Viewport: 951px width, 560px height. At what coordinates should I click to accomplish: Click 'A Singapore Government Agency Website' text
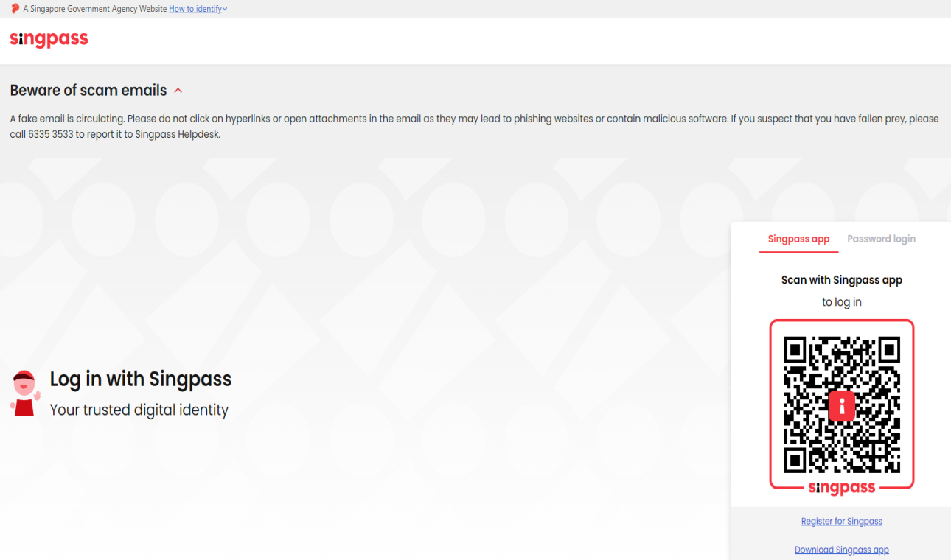94,9
